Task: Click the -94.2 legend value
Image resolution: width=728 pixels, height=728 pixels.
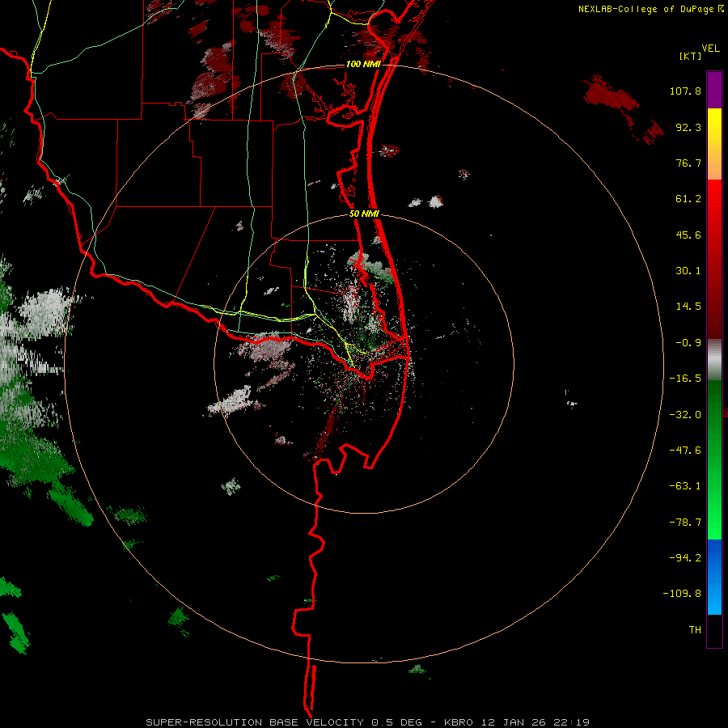Action: pyautogui.click(x=685, y=557)
